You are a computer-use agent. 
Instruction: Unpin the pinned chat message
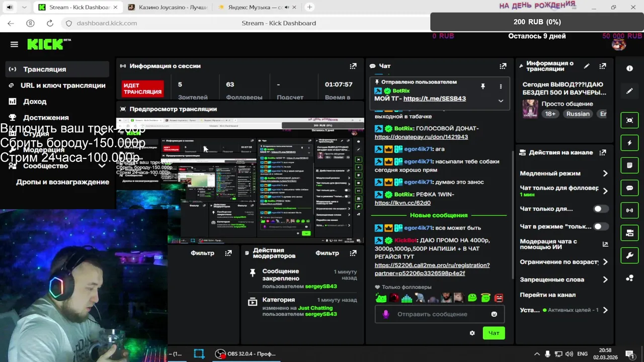(x=482, y=86)
